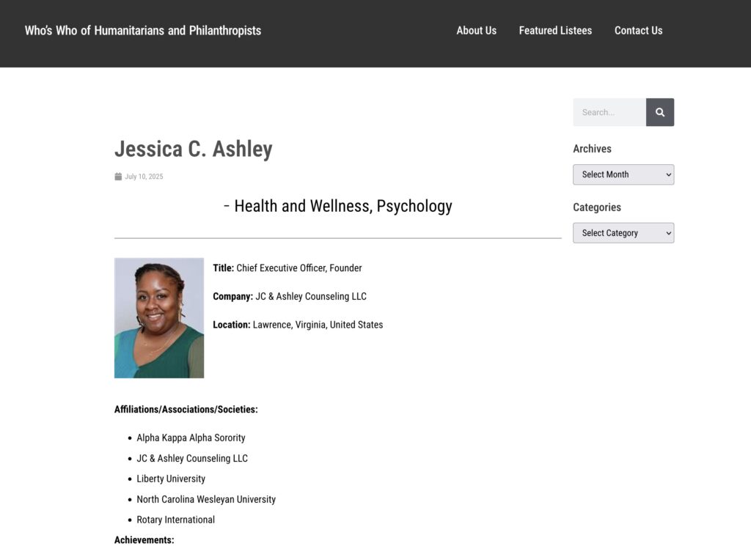This screenshot has height=560, width=751.
Task: Focus the Search text field
Action: [609, 112]
